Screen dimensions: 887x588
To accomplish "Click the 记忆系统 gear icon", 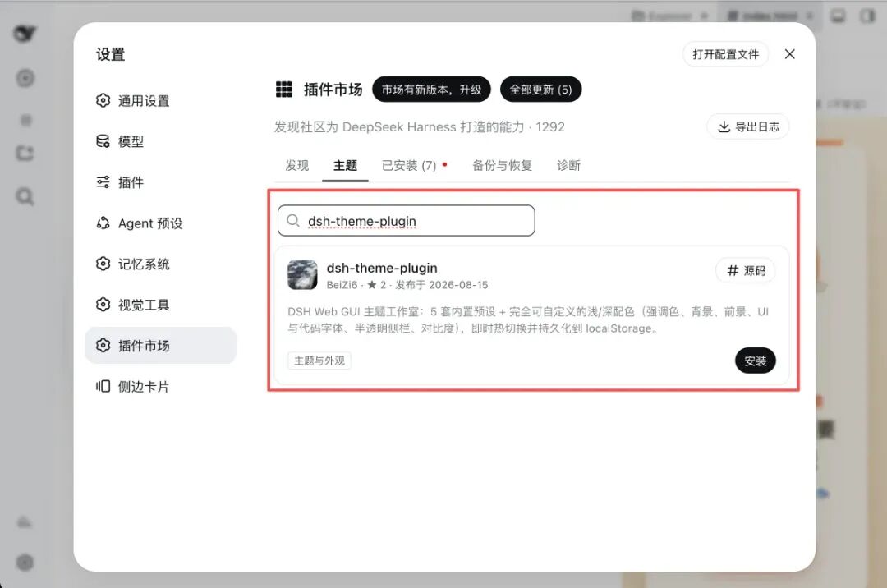I will click(x=103, y=264).
